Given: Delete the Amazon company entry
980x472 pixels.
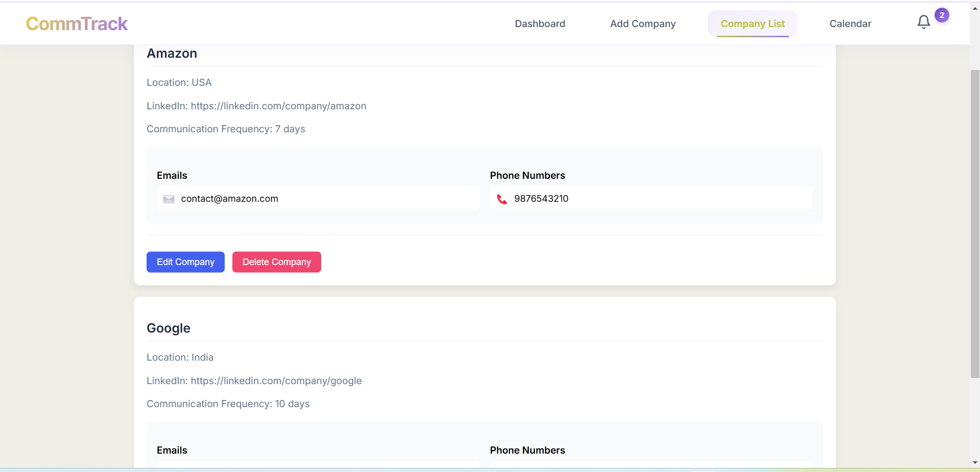Looking at the screenshot, I should (x=276, y=262).
